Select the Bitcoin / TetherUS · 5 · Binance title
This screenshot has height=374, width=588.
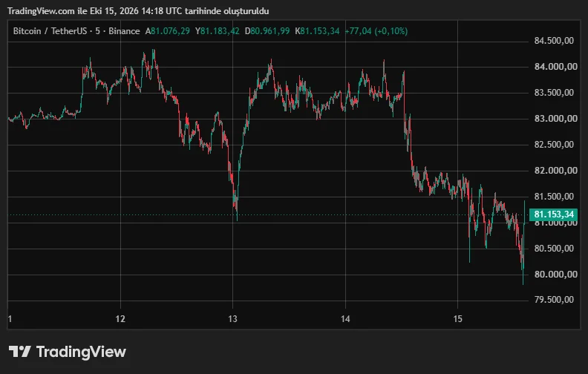tap(76, 31)
